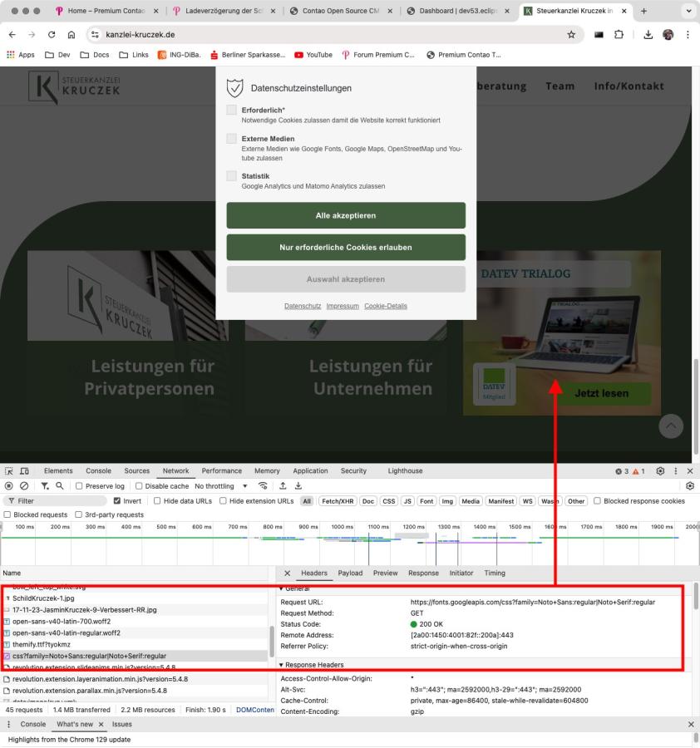Open DevTools settings gear
700x748 pixels.
click(x=660, y=471)
